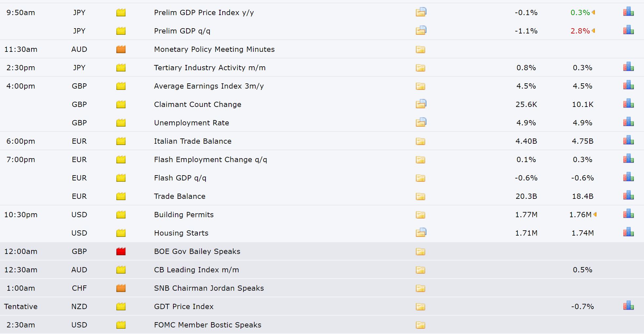The width and height of the screenshot is (644, 334).
Task: Select event name Tertiary Industry Activity m/m
Action: click(210, 68)
